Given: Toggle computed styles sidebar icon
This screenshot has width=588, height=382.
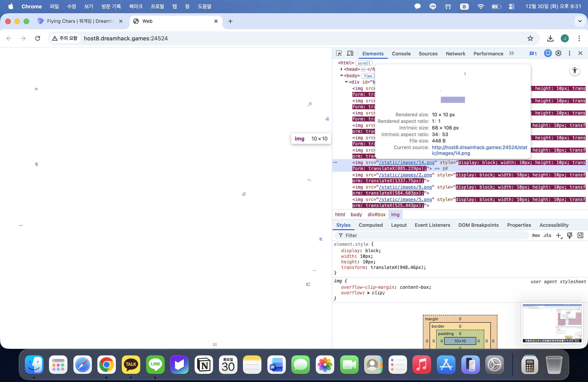Looking at the screenshot, I should (x=580, y=235).
